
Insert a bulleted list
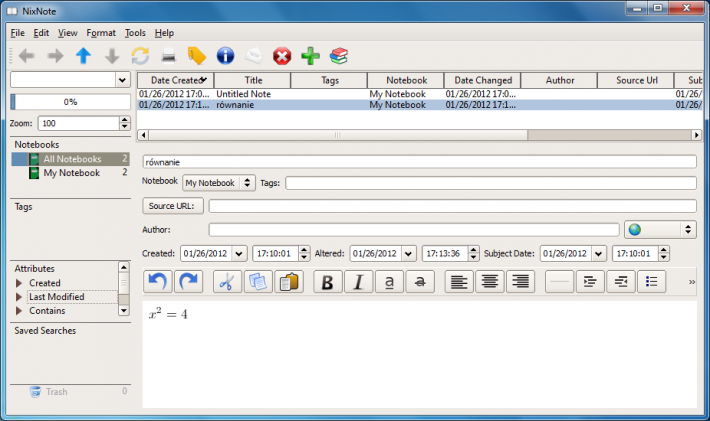(652, 282)
